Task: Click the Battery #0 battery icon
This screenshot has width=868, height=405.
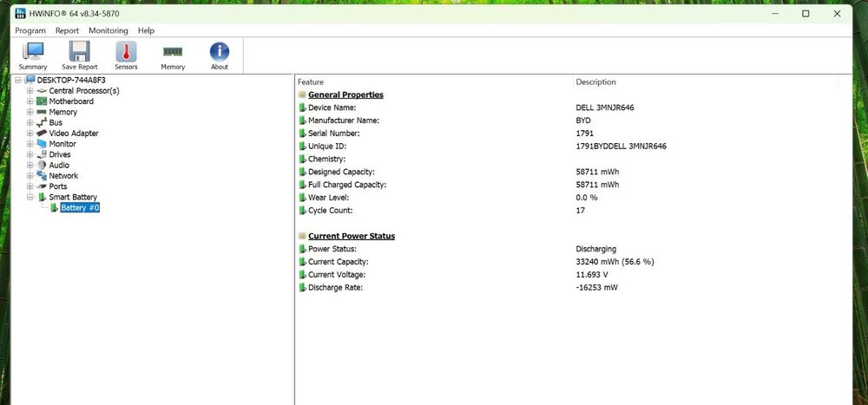Action: 54,207
